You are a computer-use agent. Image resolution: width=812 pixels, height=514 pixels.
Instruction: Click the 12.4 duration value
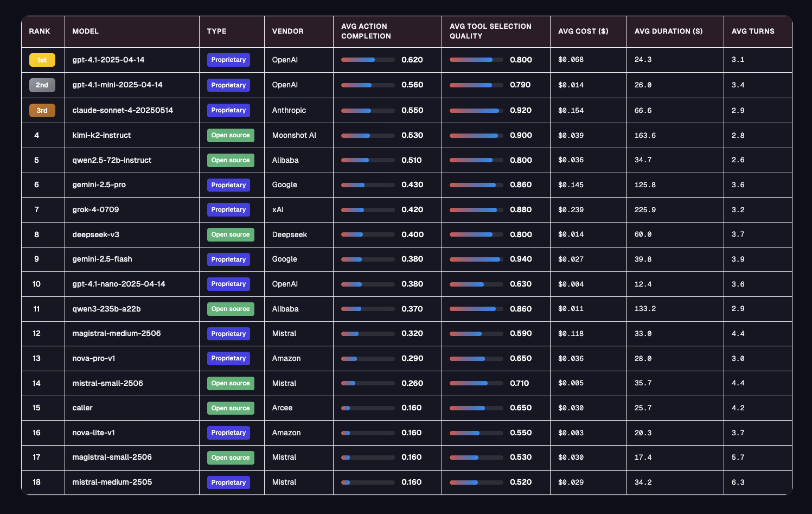point(643,284)
